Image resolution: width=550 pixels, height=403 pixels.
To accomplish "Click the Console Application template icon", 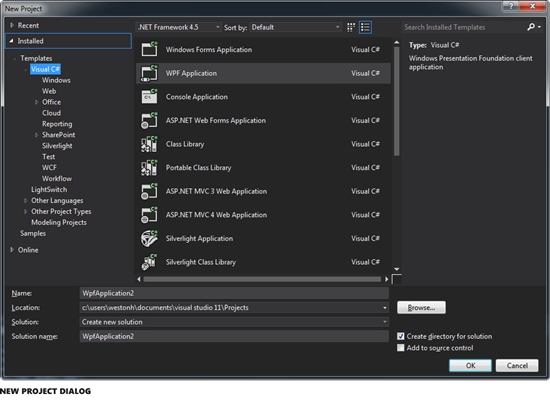I will click(149, 96).
